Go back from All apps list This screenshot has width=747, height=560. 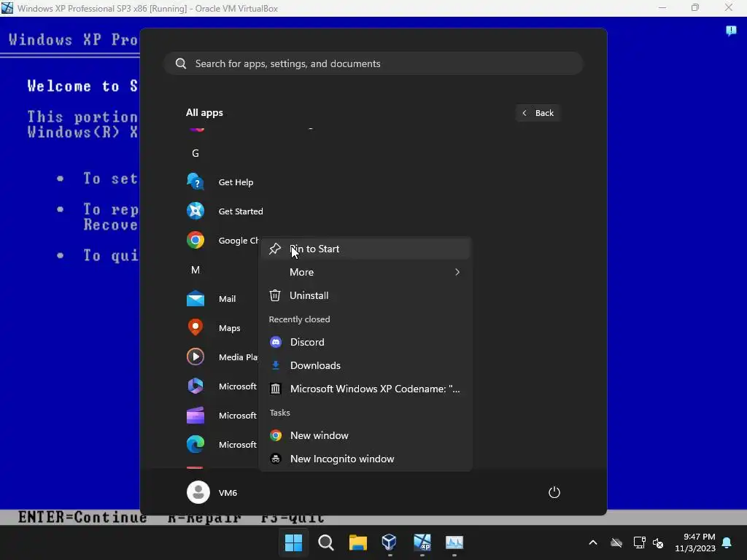538,113
